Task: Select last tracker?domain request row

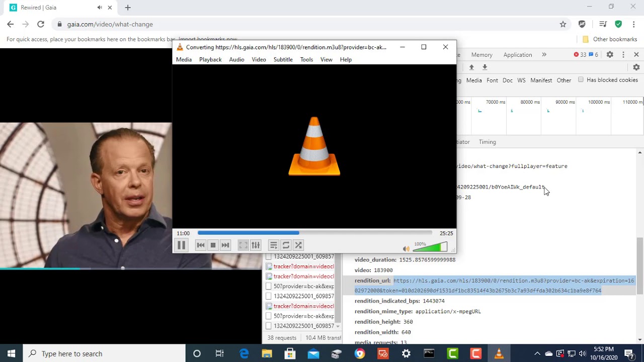Action: pos(300,306)
